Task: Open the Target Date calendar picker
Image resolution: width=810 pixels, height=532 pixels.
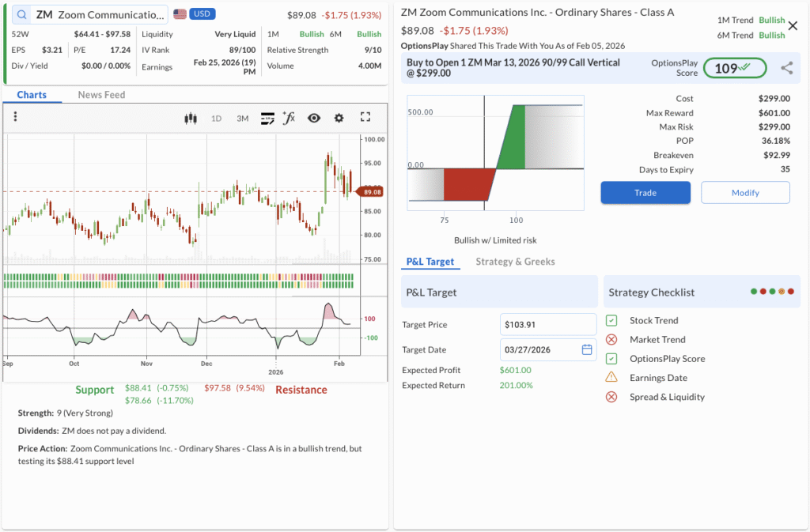Action: (586, 349)
